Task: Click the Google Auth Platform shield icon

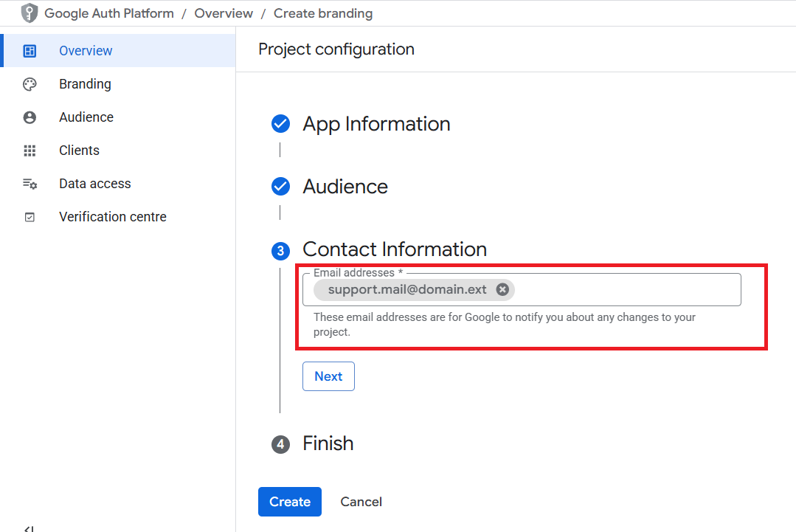Action: (x=30, y=13)
